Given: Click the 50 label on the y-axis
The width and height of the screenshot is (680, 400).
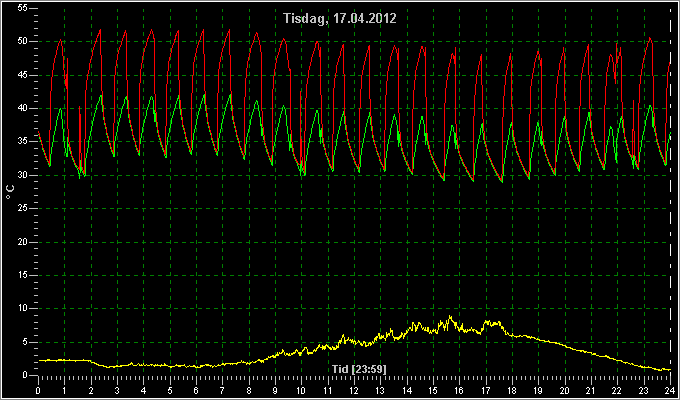Looking at the screenshot, I should point(23,42).
